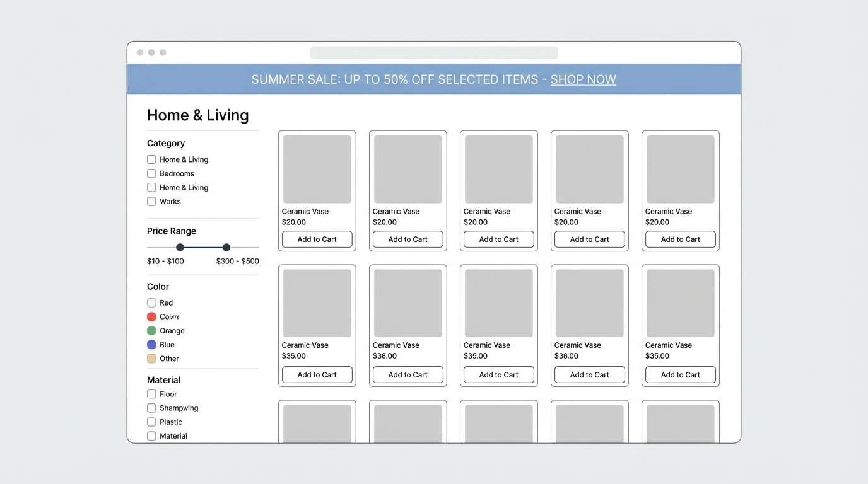Screen dimensions: 868x484
Task: Enable the "Material" filter checkbox
Action: [x=151, y=435]
